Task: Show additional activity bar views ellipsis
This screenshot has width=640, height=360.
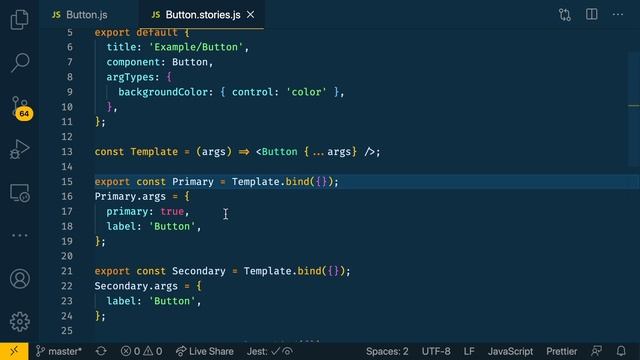Action: 19,236
